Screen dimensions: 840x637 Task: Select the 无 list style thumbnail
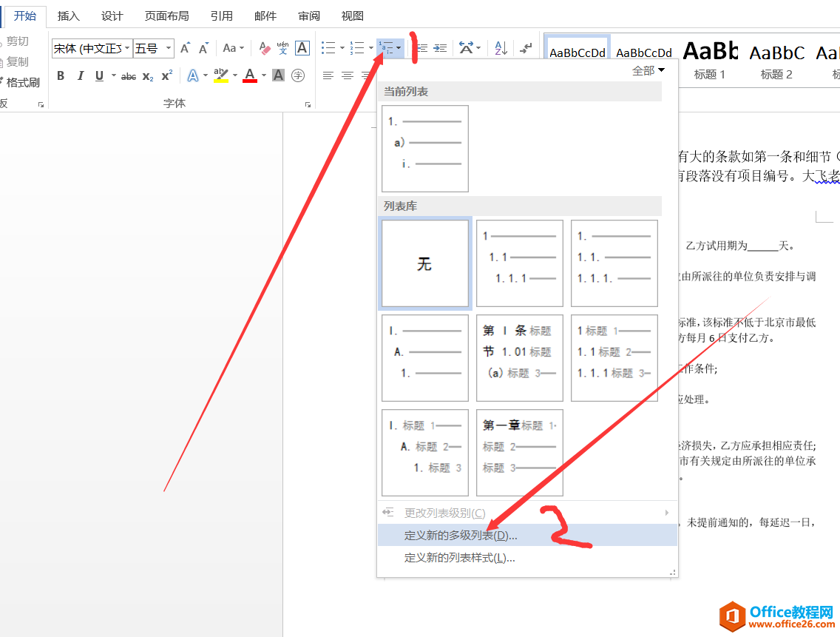(424, 263)
